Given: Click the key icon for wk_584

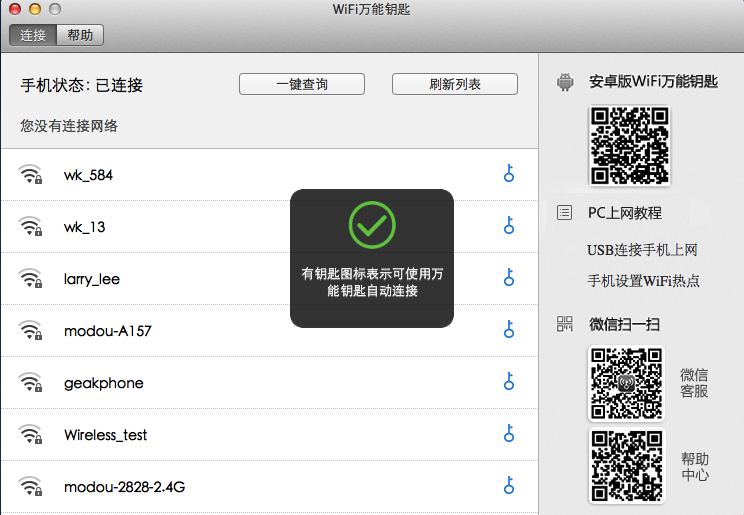Looking at the screenshot, I should click(x=509, y=173).
